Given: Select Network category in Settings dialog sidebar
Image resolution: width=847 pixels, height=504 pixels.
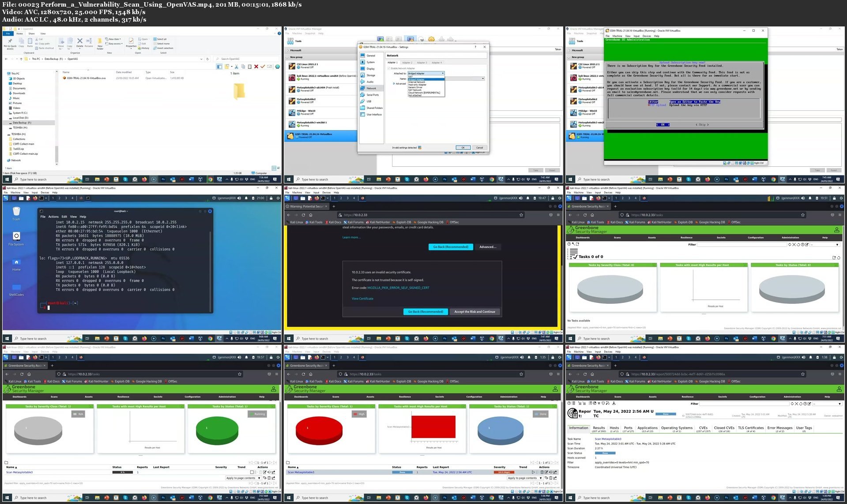Looking at the screenshot, I should click(371, 88).
